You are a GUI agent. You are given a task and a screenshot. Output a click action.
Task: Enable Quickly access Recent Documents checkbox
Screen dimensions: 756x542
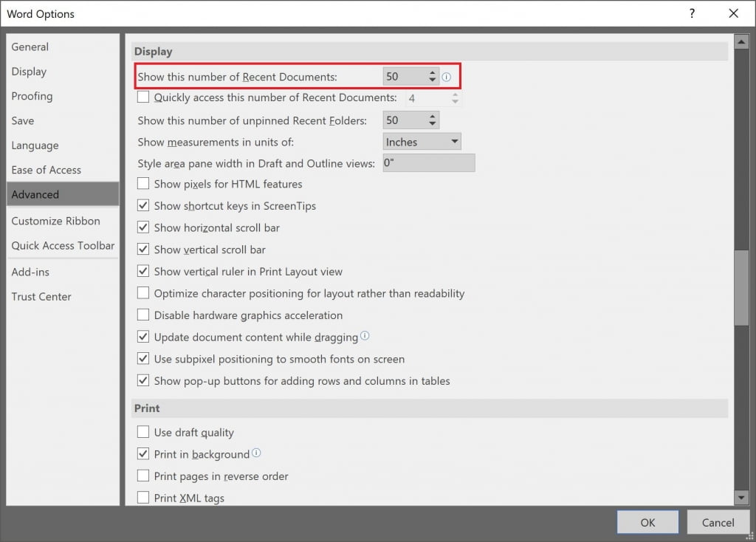click(143, 97)
